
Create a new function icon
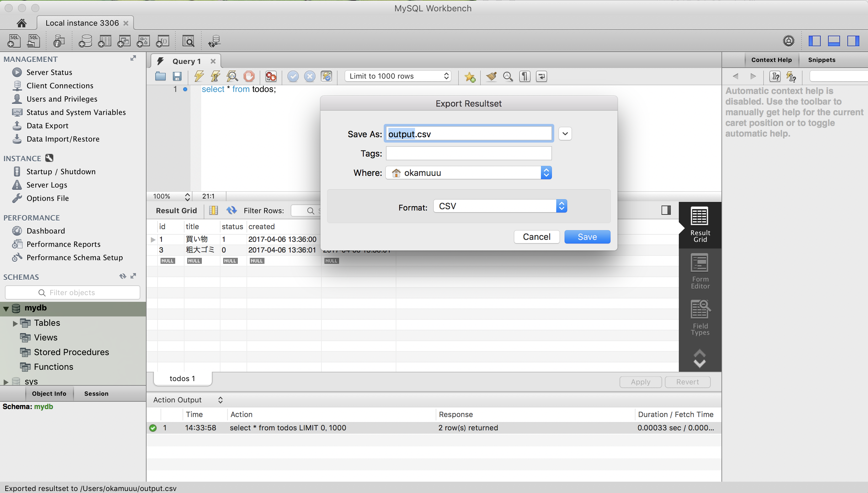coord(163,41)
